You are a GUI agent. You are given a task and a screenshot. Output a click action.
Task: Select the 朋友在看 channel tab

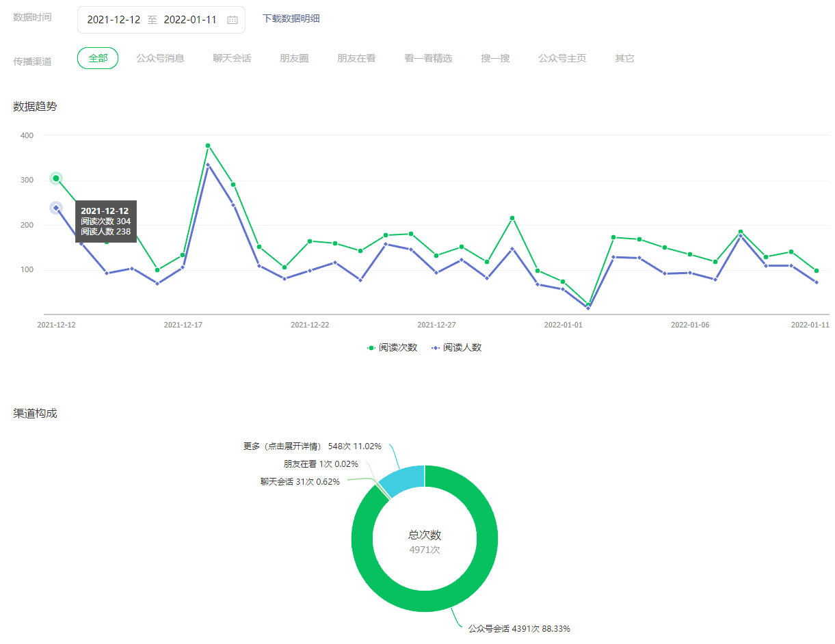pyautogui.click(x=356, y=58)
